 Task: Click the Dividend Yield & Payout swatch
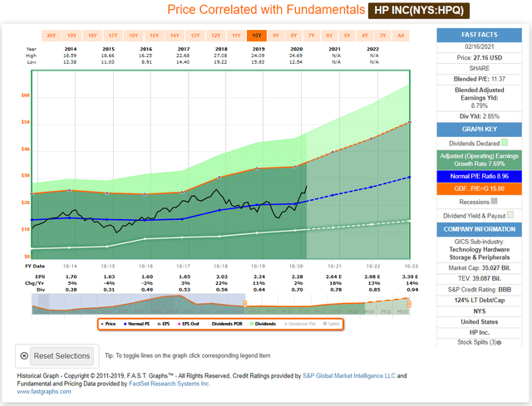tap(510, 215)
